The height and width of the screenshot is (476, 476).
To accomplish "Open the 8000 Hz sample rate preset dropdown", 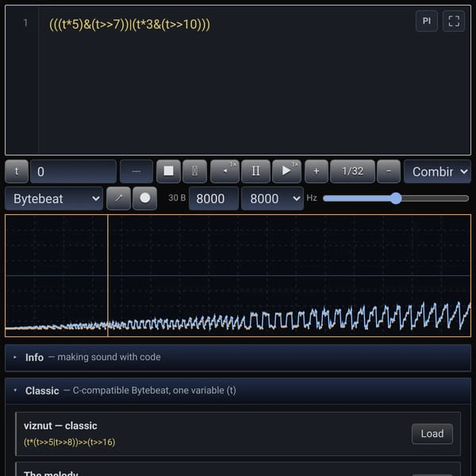I will point(272,198).
